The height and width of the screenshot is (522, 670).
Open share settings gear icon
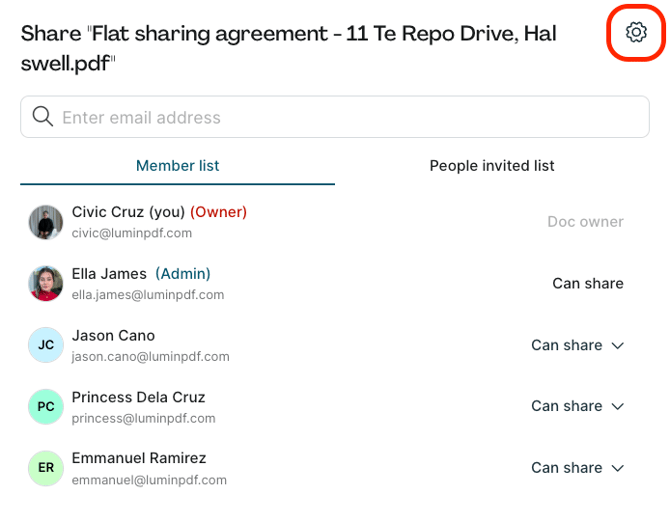pos(636,33)
